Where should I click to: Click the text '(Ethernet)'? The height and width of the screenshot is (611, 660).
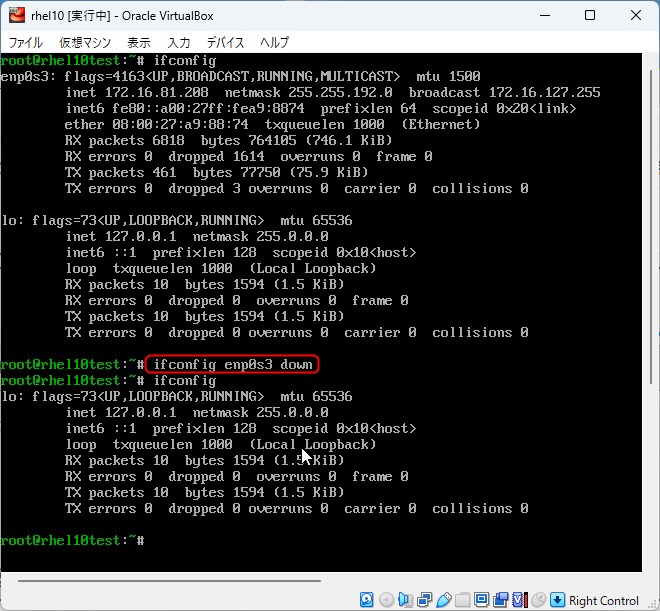tap(440, 125)
